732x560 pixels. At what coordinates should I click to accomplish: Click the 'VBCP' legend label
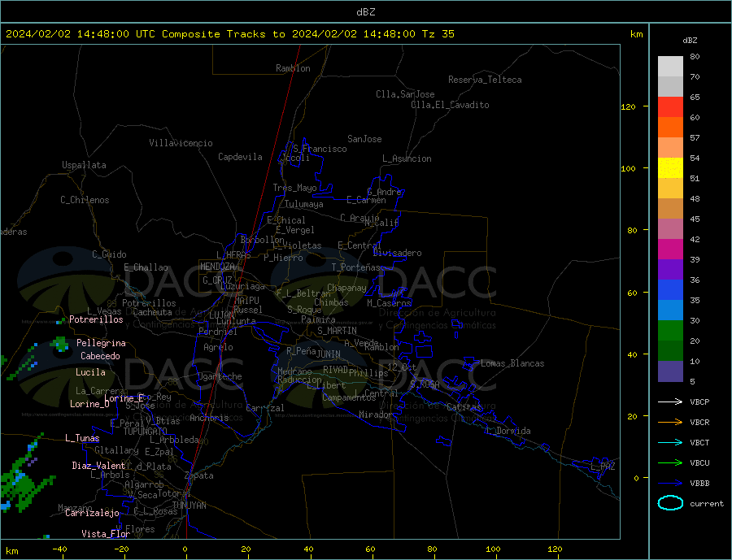tap(699, 402)
